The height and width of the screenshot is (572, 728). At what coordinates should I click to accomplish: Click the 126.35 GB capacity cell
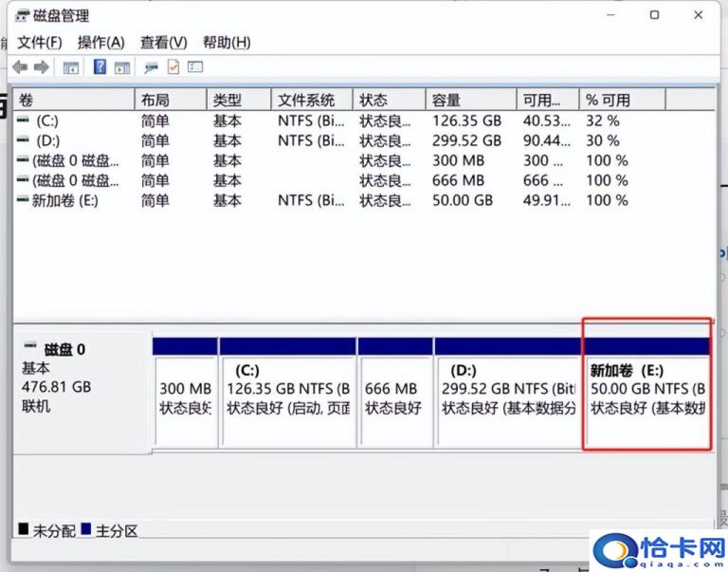click(466, 120)
